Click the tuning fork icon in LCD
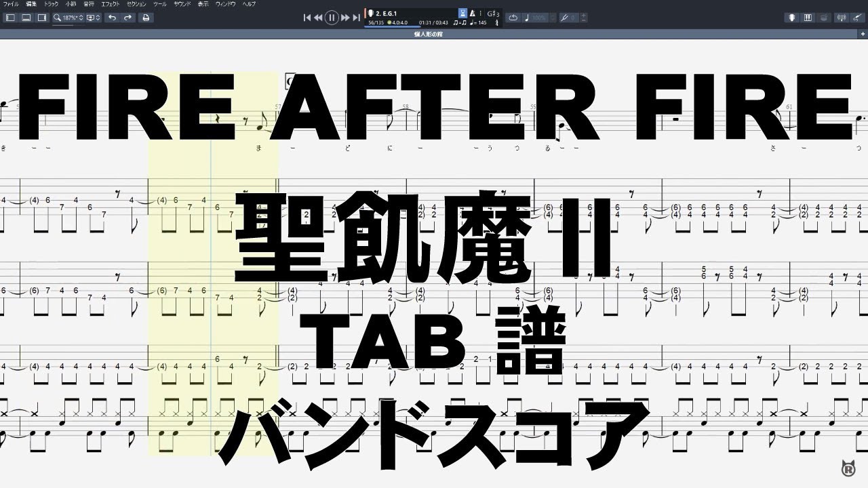 click(497, 22)
